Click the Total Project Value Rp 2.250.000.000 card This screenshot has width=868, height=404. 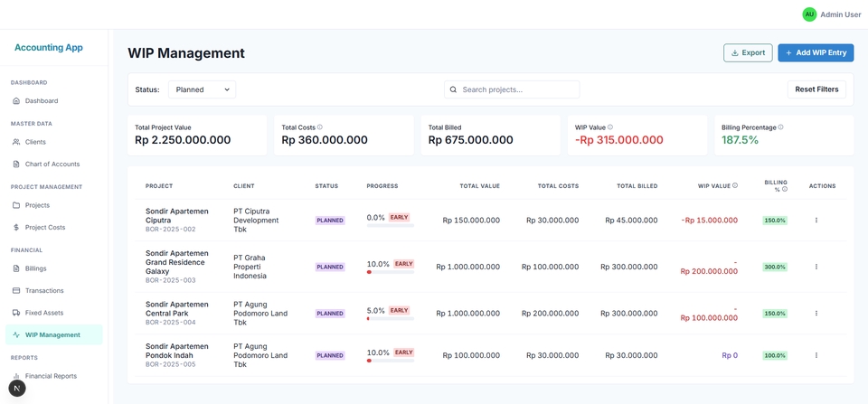pyautogui.click(x=197, y=135)
